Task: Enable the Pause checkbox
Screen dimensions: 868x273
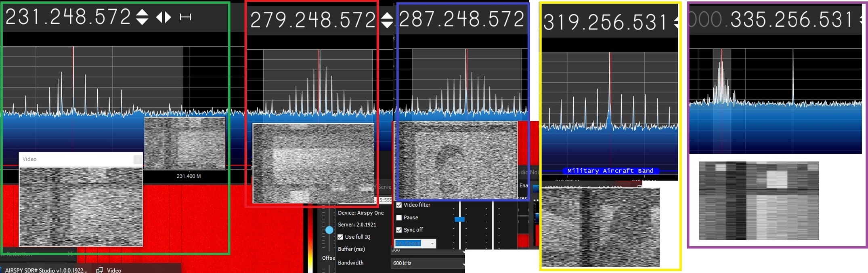Action: [399, 218]
